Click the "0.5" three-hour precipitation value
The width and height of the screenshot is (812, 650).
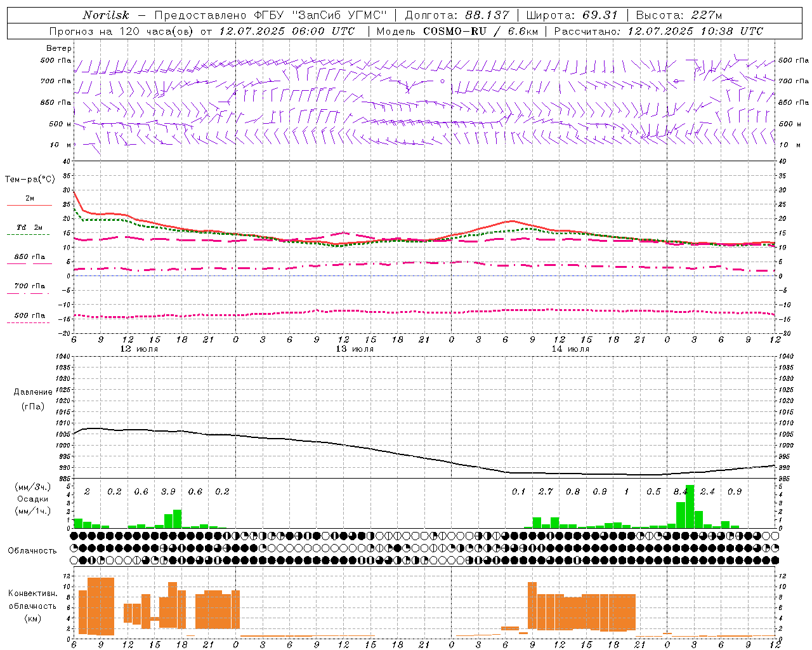653,491
